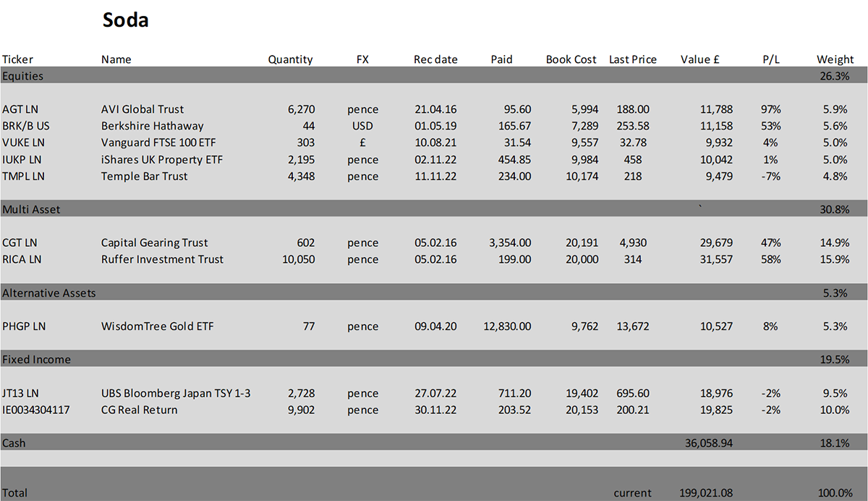
Task: Select the Alternative Assets section label
Action: click(49, 292)
